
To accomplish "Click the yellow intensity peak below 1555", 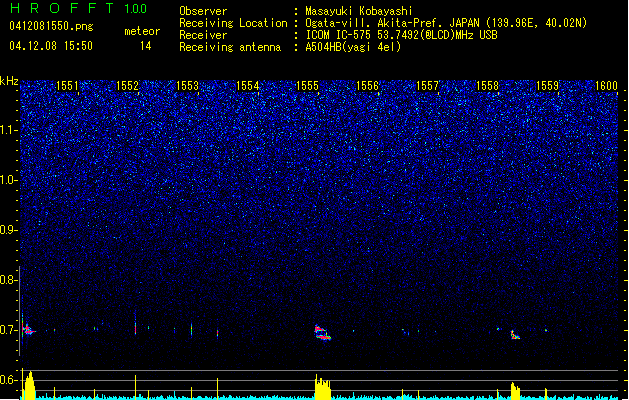I will [x=323, y=387].
